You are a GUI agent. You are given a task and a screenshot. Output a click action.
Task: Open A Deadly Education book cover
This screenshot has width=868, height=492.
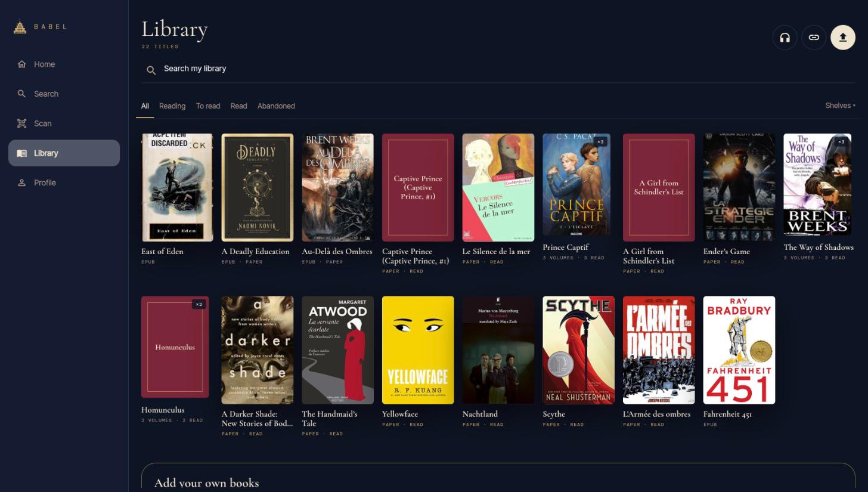click(x=258, y=187)
